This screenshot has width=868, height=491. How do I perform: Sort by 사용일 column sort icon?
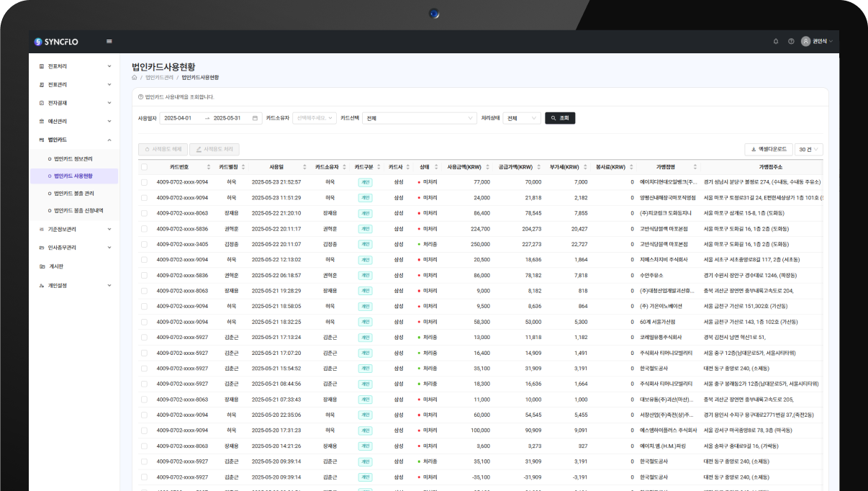point(304,167)
